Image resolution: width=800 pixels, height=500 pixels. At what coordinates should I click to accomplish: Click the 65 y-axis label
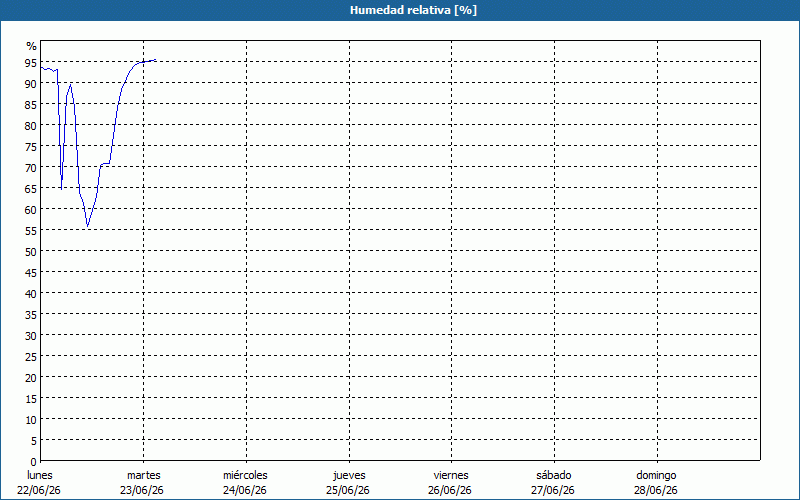coord(31,189)
